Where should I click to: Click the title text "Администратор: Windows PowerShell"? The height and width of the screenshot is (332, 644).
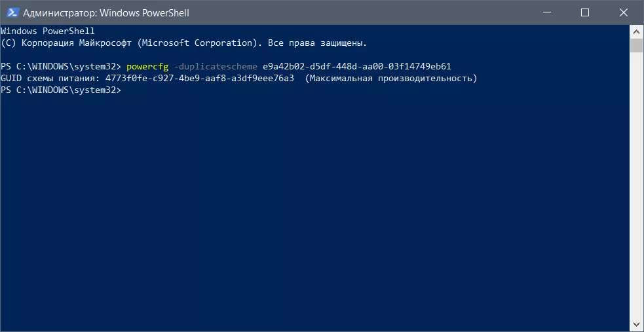pos(106,12)
